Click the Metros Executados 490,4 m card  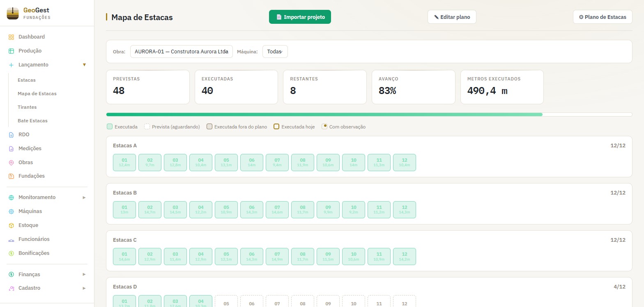[502, 87]
